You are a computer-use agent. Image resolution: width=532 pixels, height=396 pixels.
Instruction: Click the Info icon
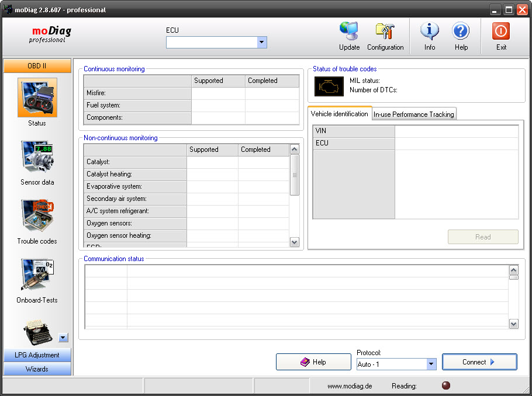pyautogui.click(x=430, y=32)
